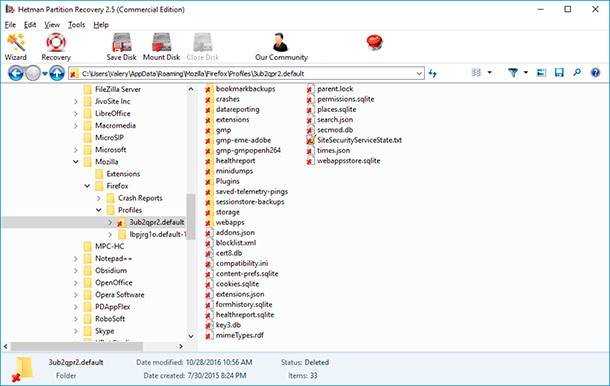Screen dimensions: 610x386
Task: Select the key3.db file
Action: [x=223, y=325]
